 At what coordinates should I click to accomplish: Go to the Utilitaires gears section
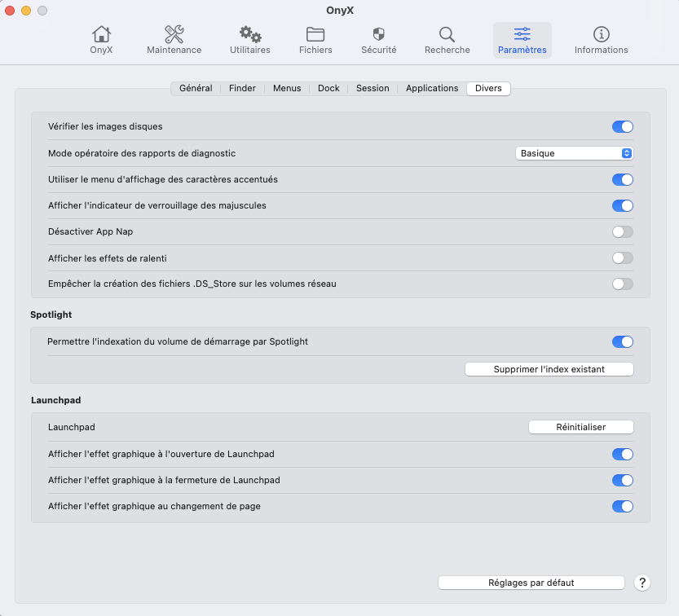click(x=250, y=40)
